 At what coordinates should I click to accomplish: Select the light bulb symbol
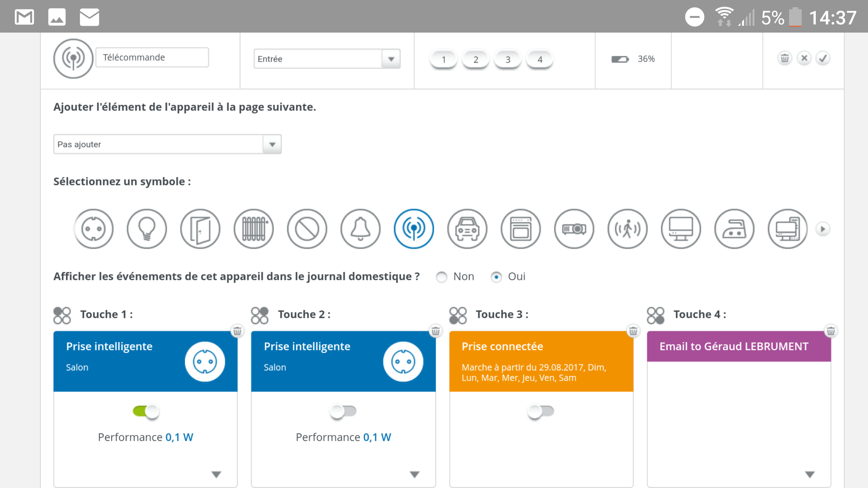[147, 229]
